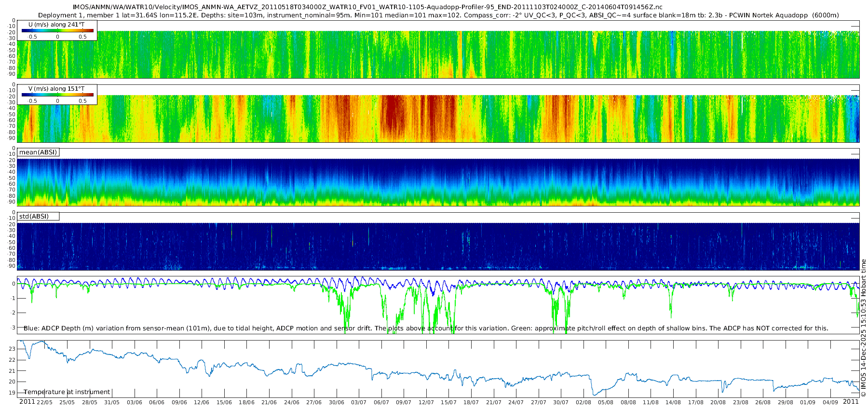Click the 02/08 date tick
Viewport: 868px width, 410px height.
(x=583, y=402)
